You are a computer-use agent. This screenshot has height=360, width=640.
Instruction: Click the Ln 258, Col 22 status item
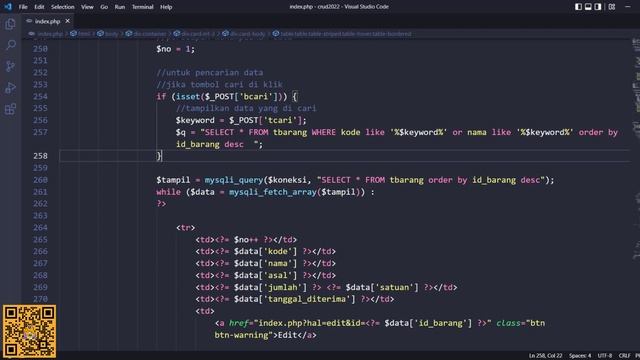point(545,356)
